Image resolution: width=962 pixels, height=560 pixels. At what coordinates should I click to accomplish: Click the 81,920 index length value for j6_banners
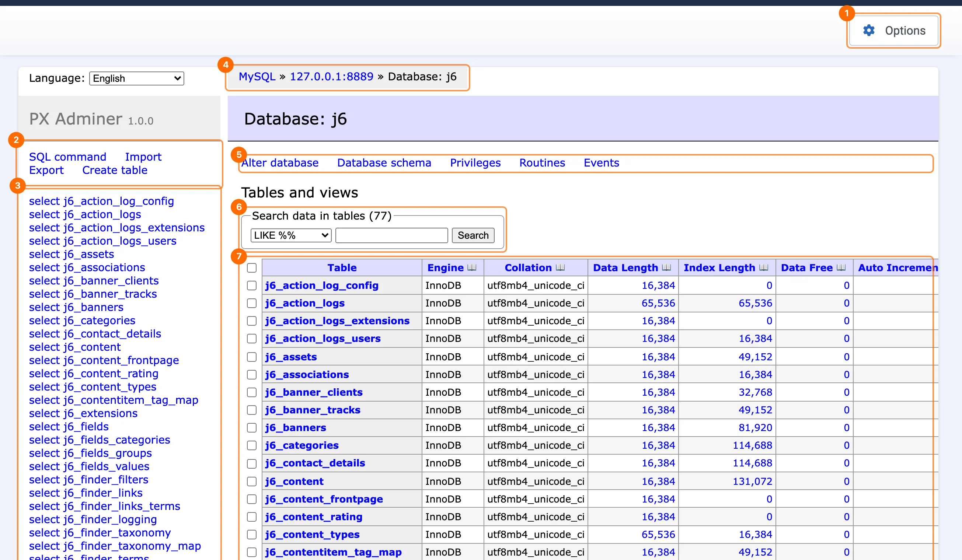click(756, 428)
